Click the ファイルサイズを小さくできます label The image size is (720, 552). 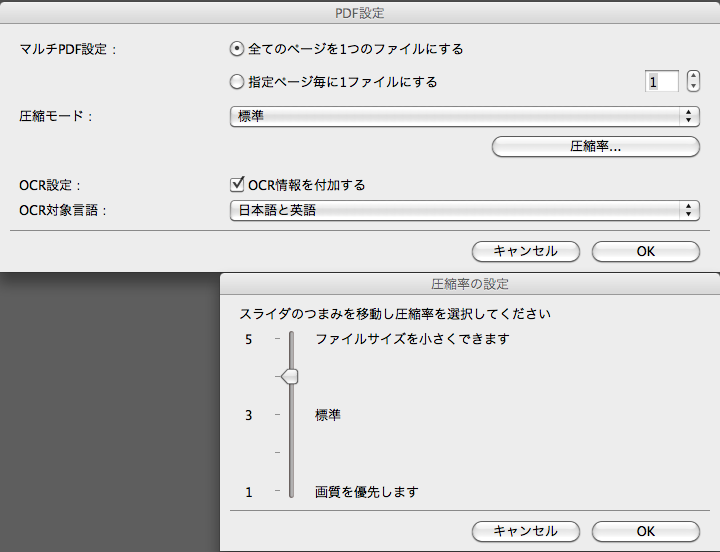412,339
